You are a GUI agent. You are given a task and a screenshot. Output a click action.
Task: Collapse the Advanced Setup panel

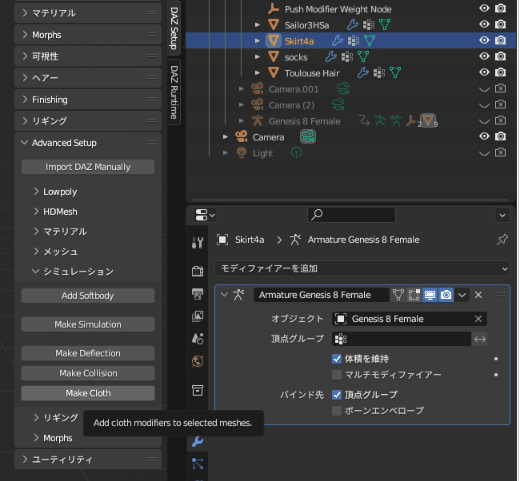click(x=24, y=143)
